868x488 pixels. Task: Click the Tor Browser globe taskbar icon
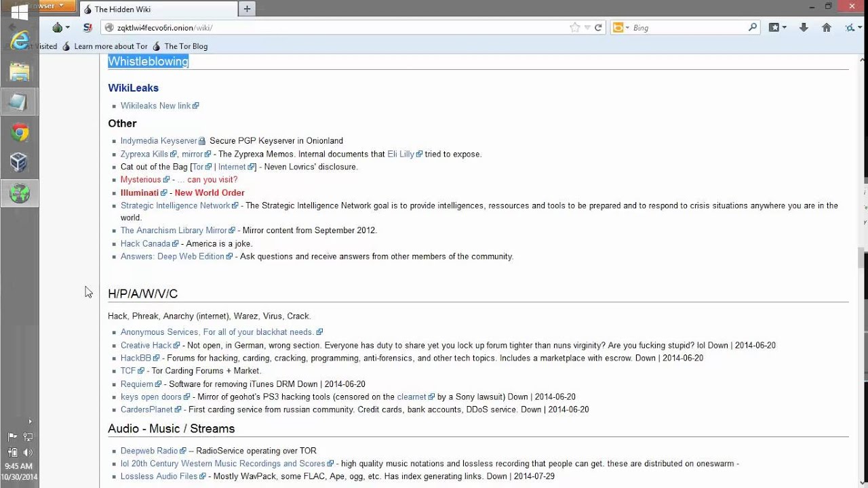coord(19,193)
